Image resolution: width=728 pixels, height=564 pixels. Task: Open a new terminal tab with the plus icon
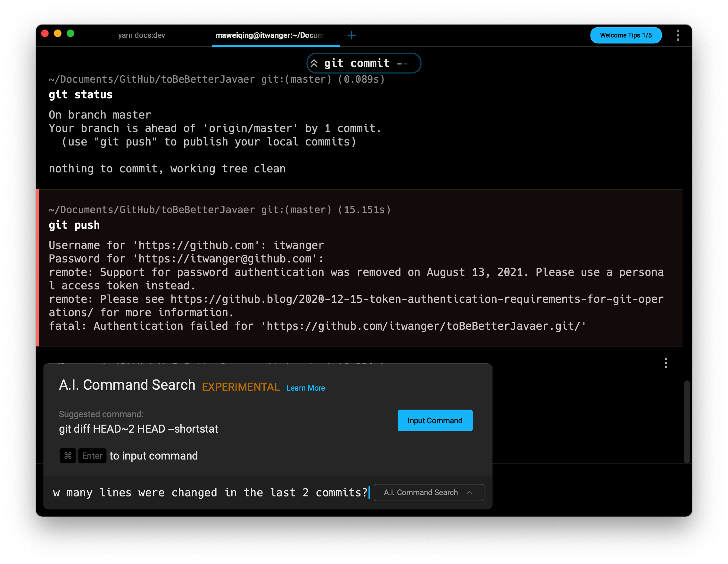(352, 35)
